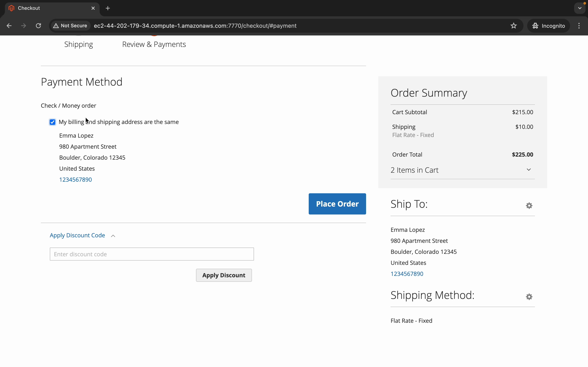Click the Ship To edit gear icon
This screenshot has height=367, width=588.
(x=529, y=206)
